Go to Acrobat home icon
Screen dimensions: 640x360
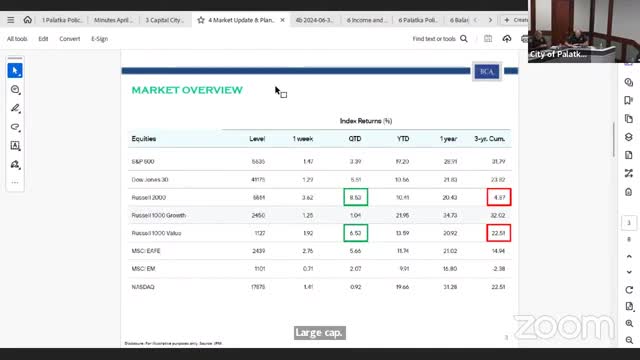click(x=27, y=20)
